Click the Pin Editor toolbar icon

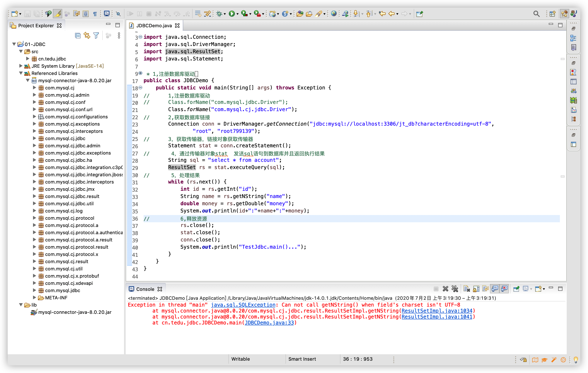[419, 14]
